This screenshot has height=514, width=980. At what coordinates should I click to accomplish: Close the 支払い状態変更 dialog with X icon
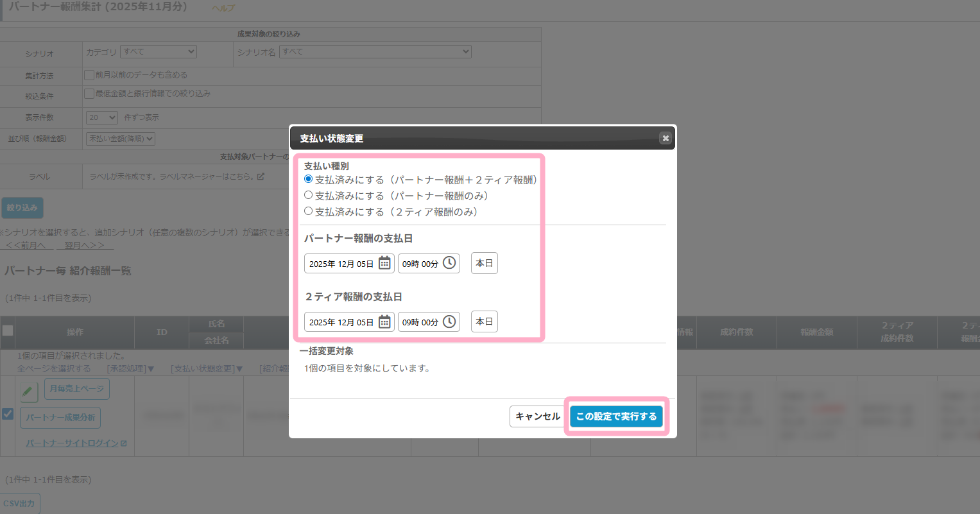tap(666, 138)
